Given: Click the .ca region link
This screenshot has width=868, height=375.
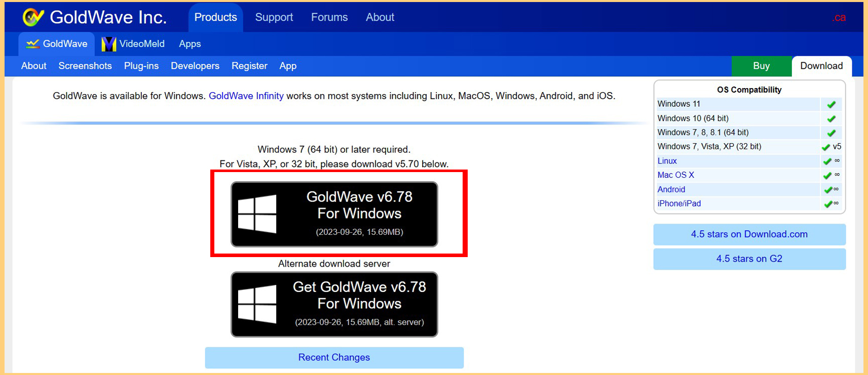Looking at the screenshot, I should click(x=839, y=18).
